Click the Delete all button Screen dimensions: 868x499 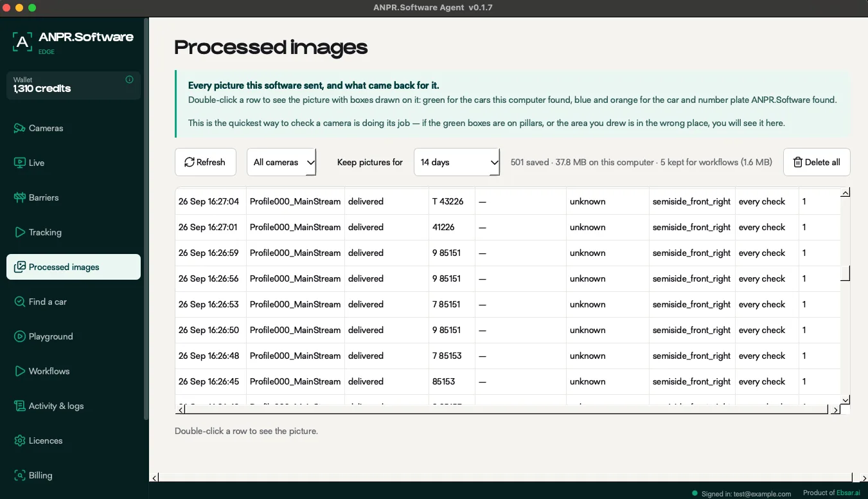click(817, 162)
